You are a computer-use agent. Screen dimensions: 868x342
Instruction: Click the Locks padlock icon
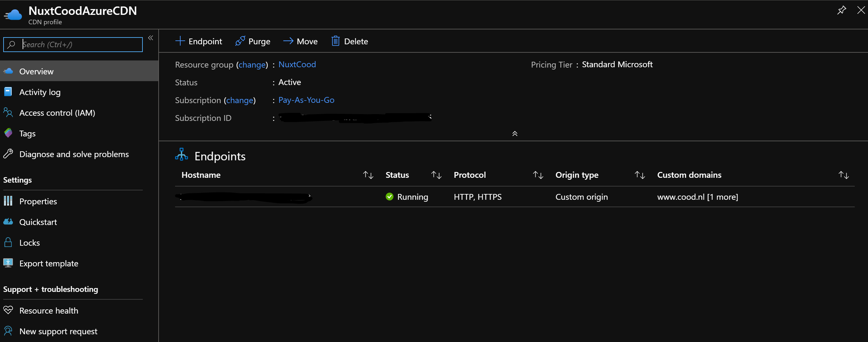8,242
